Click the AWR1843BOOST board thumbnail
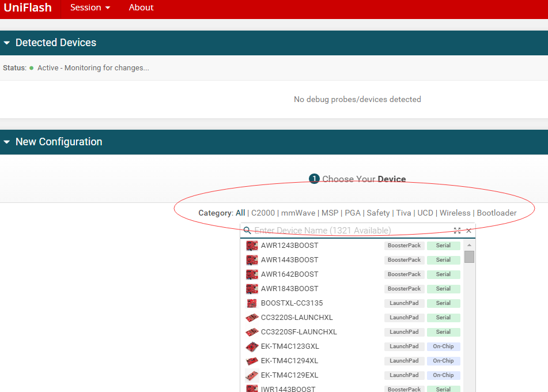This screenshot has width=548, height=392. 252,288
